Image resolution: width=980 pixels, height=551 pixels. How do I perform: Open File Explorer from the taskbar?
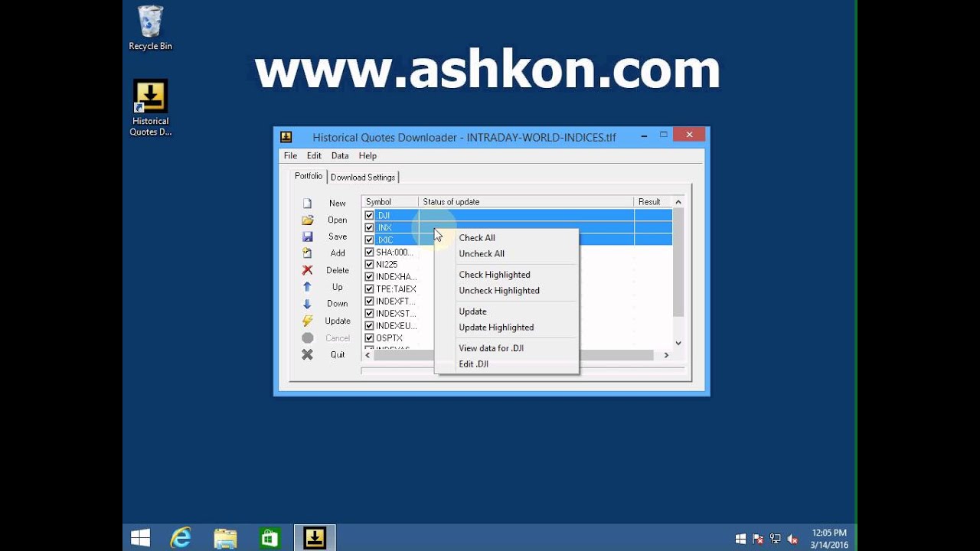pyautogui.click(x=225, y=538)
